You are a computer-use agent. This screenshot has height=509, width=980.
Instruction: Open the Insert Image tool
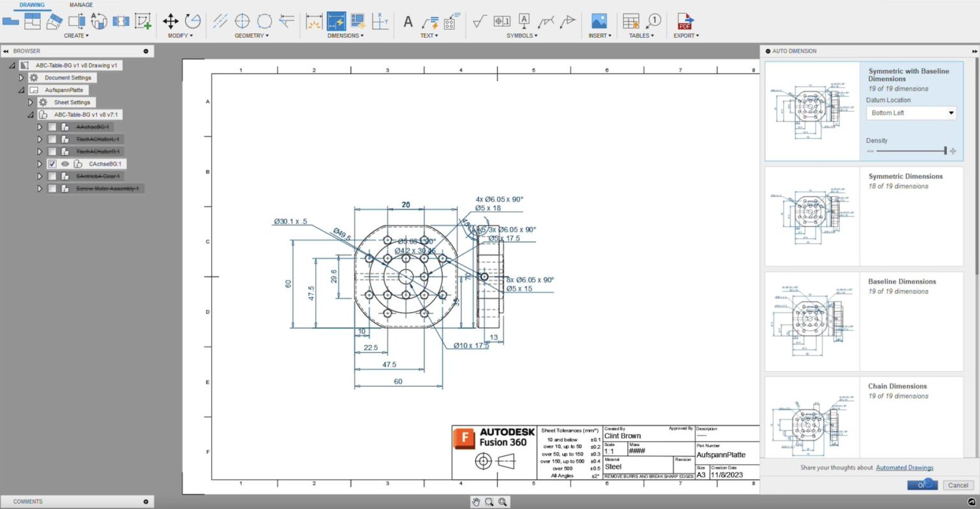click(x=598, y=21)
